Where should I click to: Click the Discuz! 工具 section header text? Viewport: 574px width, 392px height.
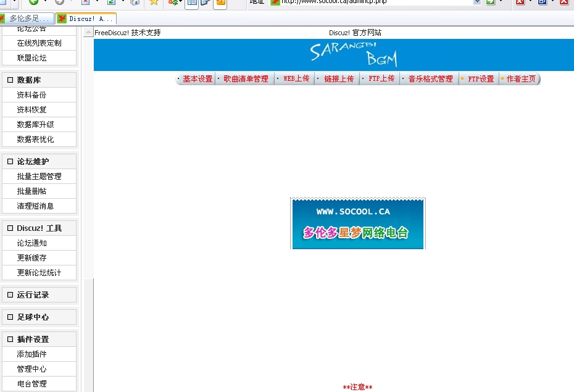[39, 228]
